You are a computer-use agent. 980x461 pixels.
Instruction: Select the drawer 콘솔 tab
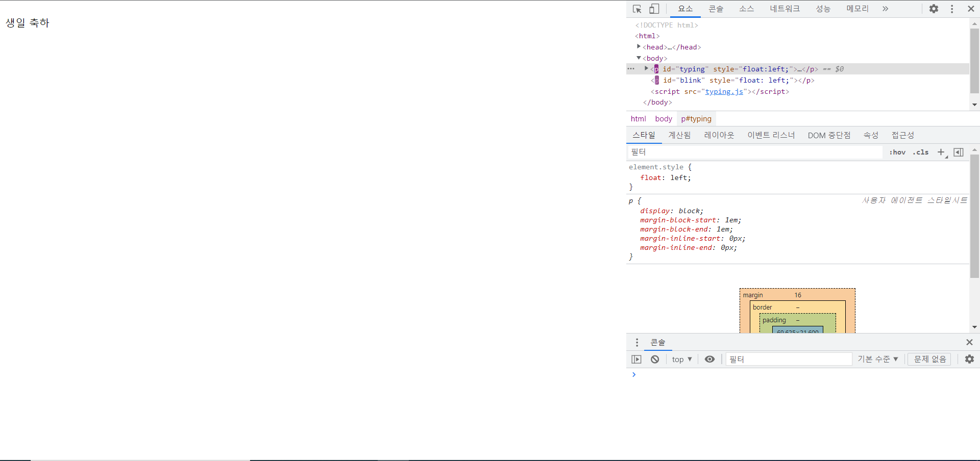[x=658, y=342]
